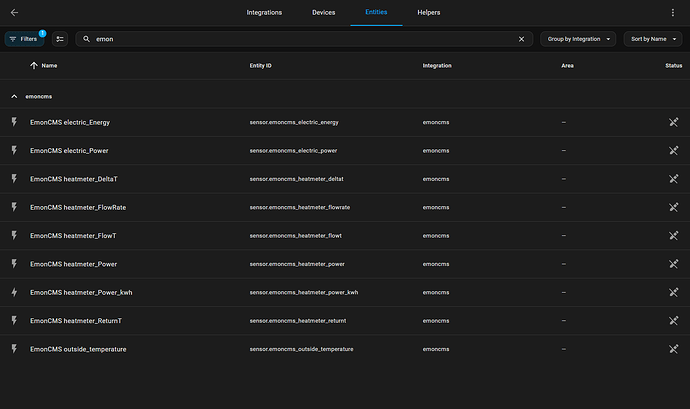
Task: Enter selection mode with checklist icon
Action: pos(60,39)
